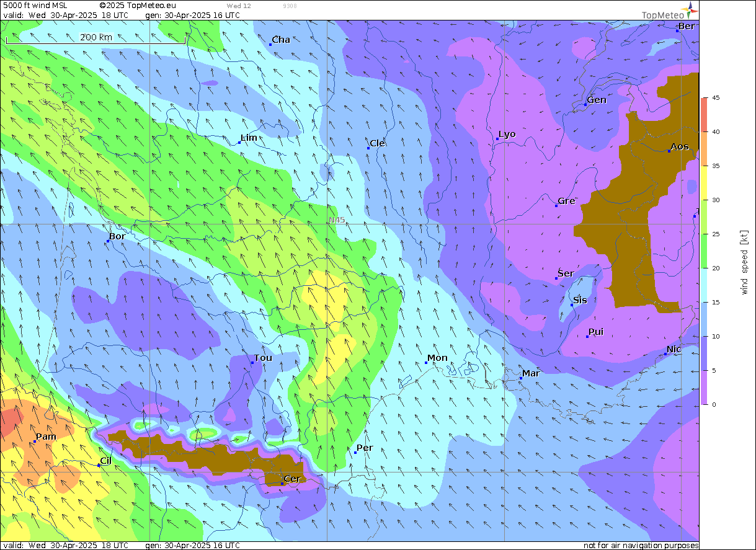This screenshot has width=756, height=550.
Task: Click the "Ber" city label
Action: [x=687, y=26]
